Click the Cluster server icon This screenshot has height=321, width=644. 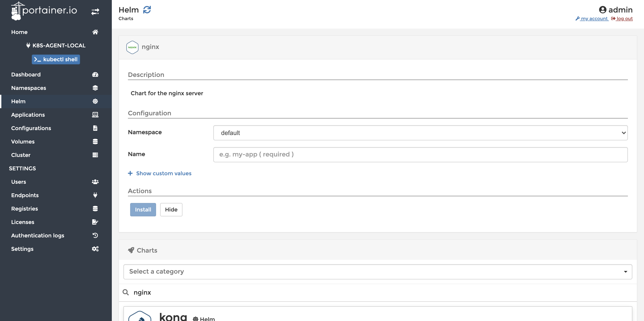tap(95, 155)
